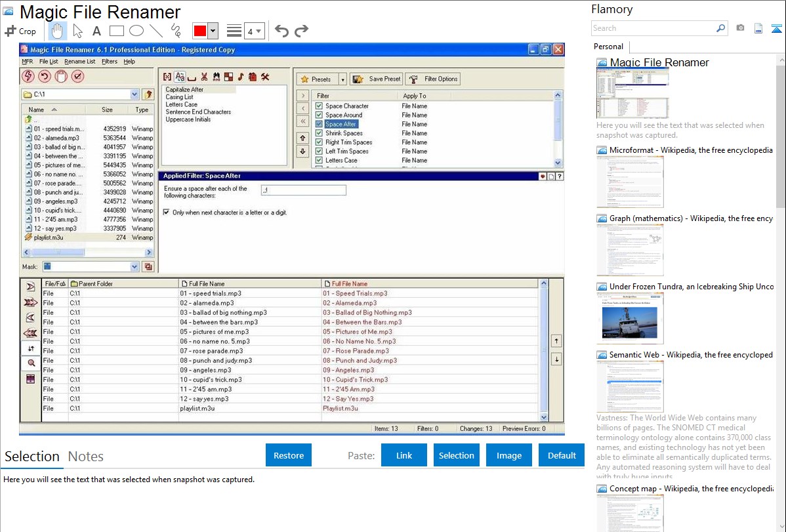Pick the rectangle shape tool
The height and width of the screenshot is (532, 786).
coord(116,31)
